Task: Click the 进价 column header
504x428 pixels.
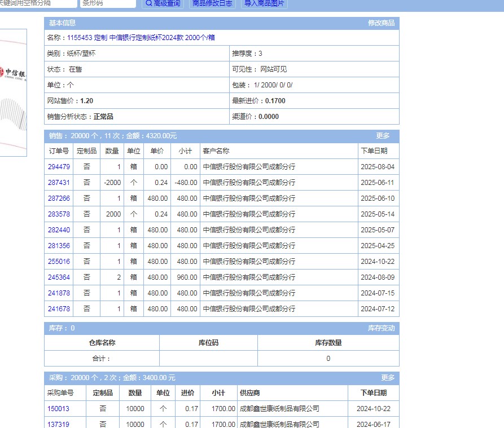Action: pos(187,392)
